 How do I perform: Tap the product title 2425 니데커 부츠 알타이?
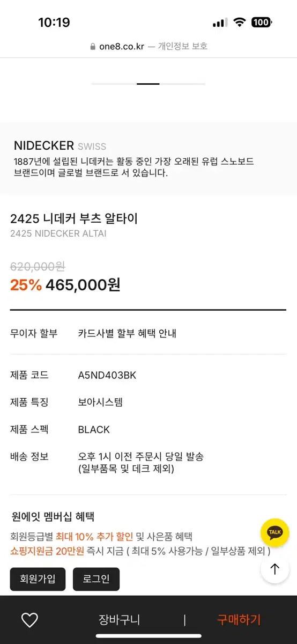[74, 218]
